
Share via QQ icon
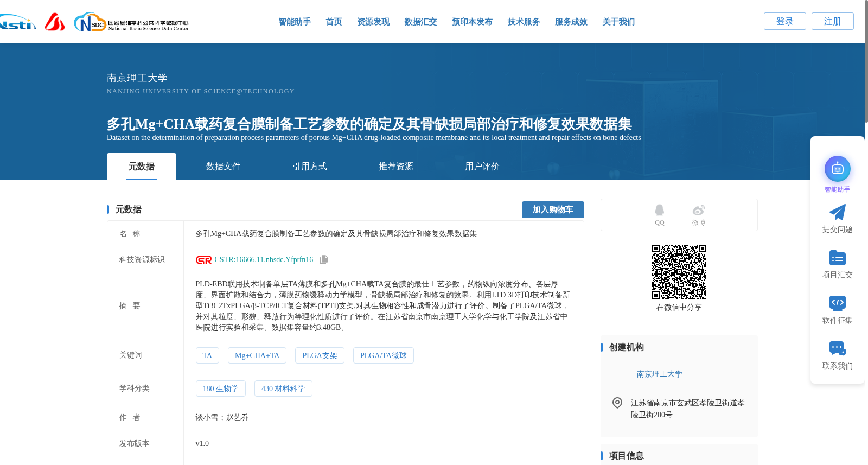pos(659,210)
